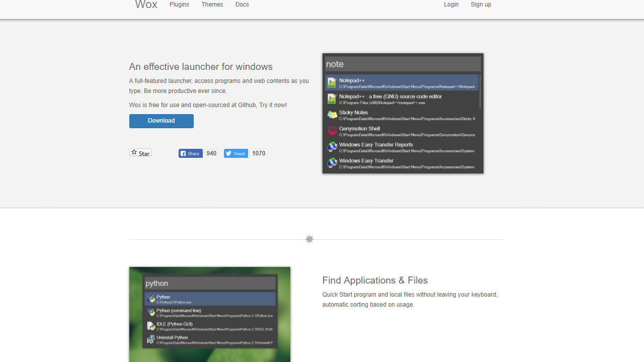Click the Python launcher screenshot thumbnail

tap(210, 314)
